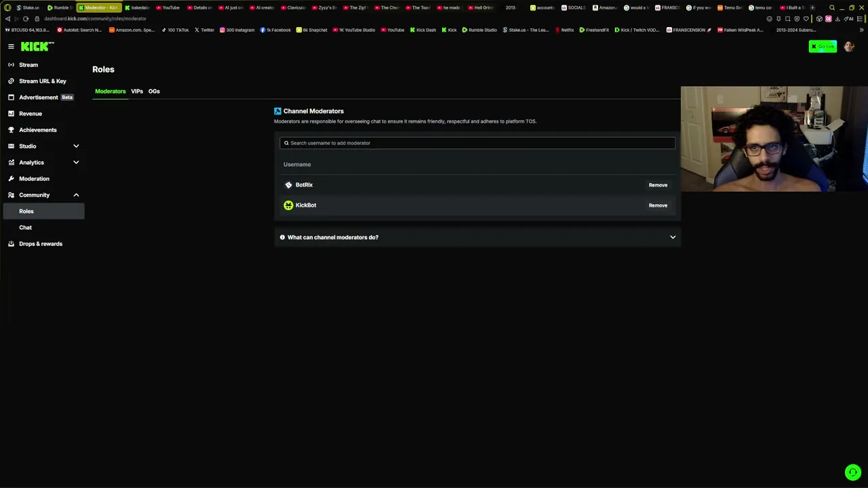Switch to the VIPs tab

coord(137,91)
